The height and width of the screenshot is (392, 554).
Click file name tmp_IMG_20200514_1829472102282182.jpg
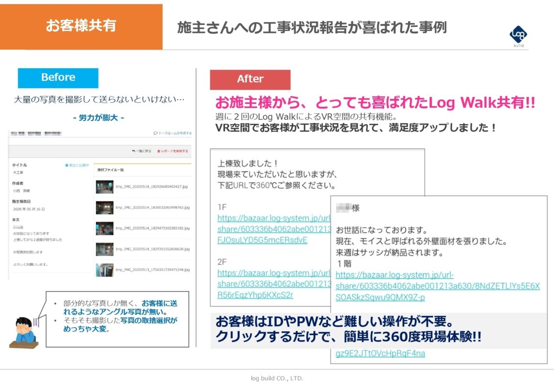coord(153,228)
